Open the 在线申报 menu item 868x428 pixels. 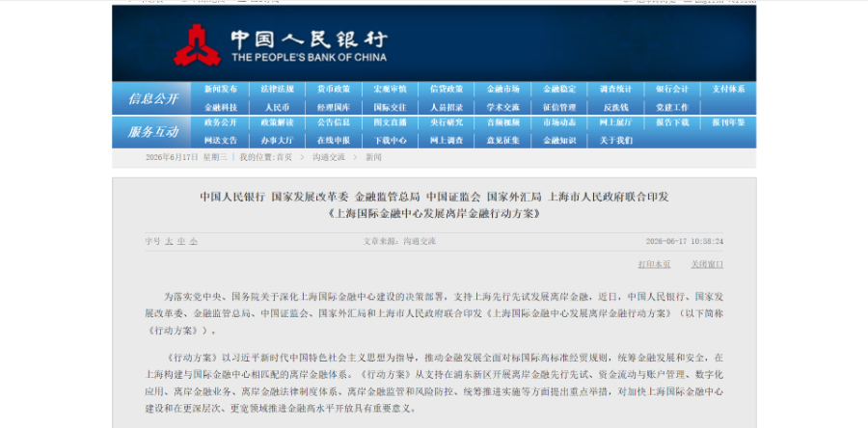[334, 141]
